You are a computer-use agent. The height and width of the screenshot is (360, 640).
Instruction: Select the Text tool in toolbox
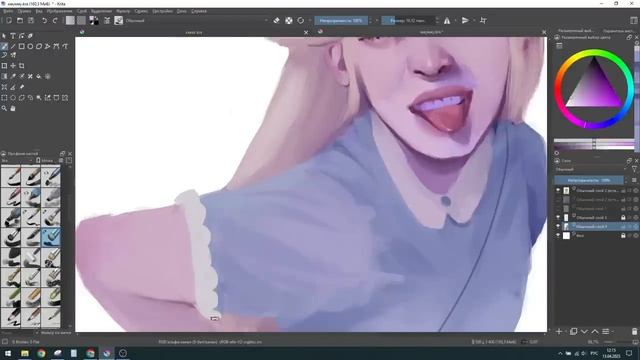[13, 36]
